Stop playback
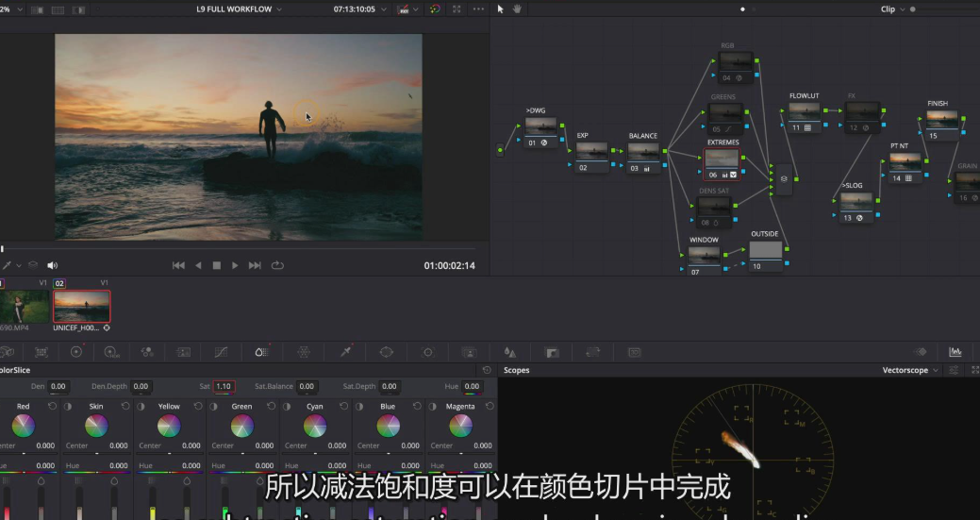The image size is (980, 520). (x=216, y=265)
